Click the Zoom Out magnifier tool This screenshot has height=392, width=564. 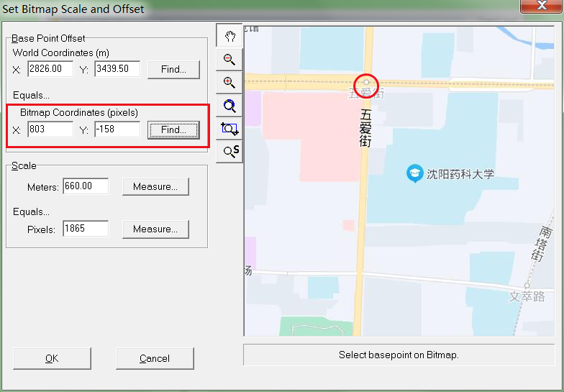click(x=229, y=60)
